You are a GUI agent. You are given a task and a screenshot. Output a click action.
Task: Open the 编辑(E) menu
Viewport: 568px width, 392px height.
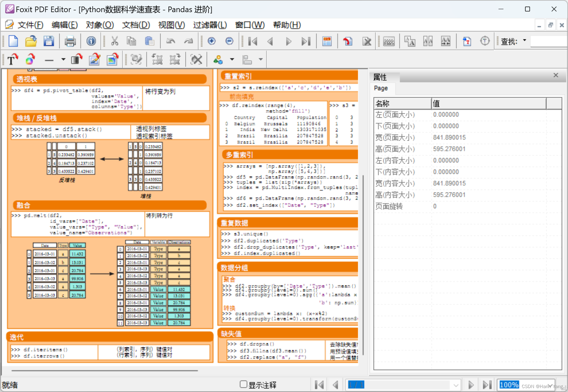pyautogui.click(x=65, y=25)
